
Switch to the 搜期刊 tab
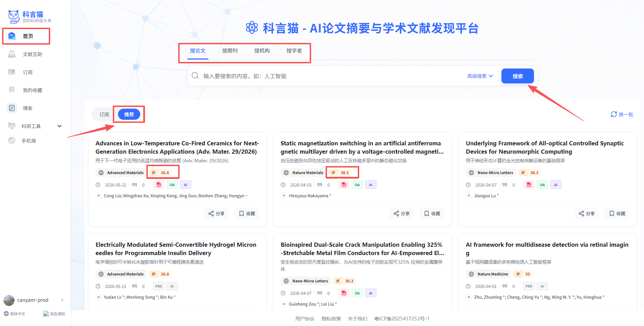(230, 51)
